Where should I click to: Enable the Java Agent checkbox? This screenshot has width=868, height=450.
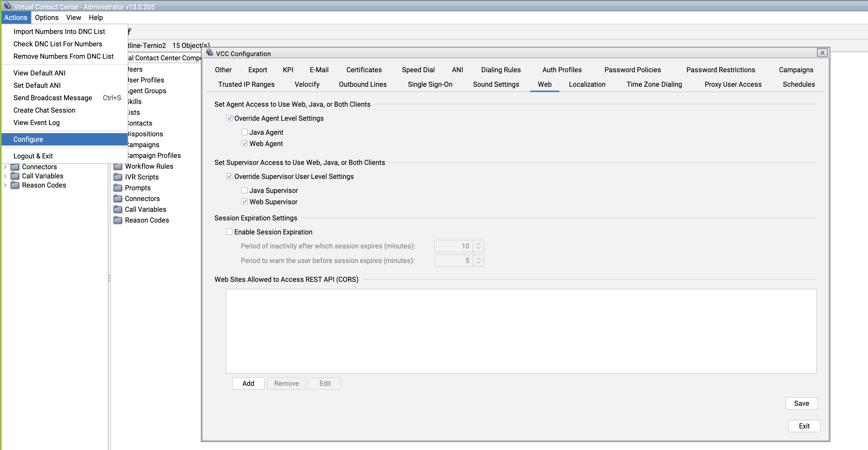pyautogui.click(x=244, y=132)
